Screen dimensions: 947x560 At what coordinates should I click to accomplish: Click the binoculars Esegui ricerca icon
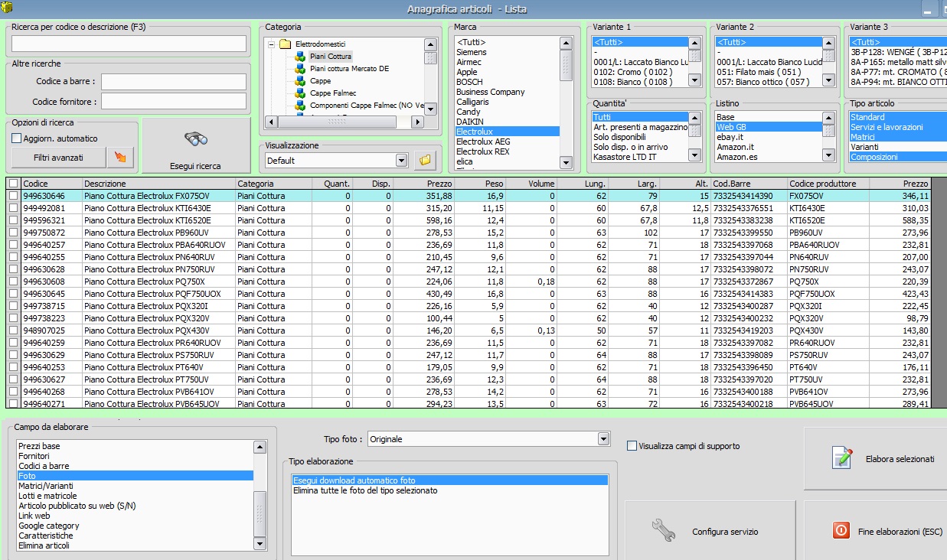point(197,139)
